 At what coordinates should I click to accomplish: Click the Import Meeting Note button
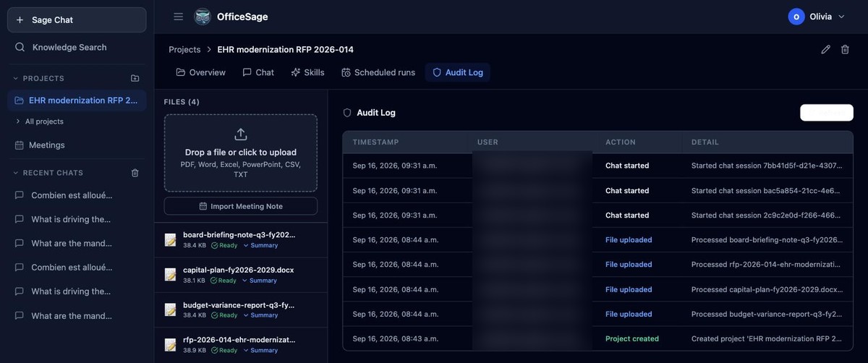241,206
